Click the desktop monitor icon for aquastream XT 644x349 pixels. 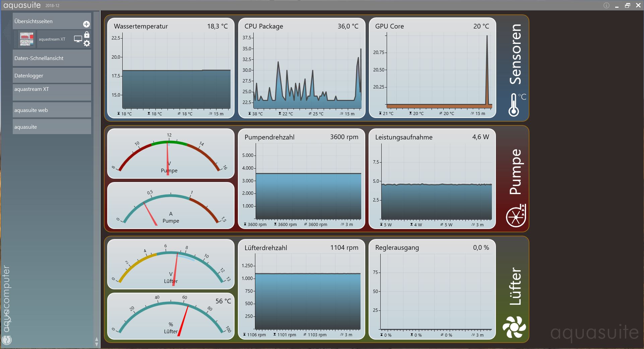78,39
